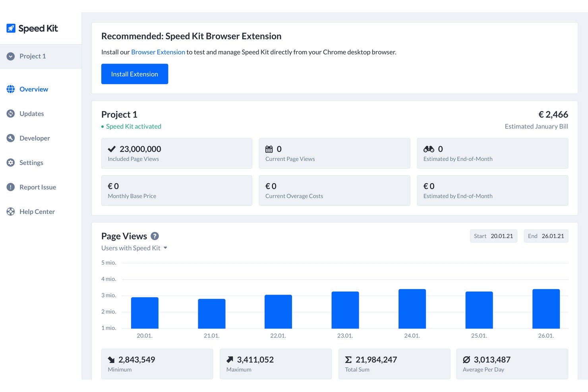
Task: Click the chart bar for 23.01.
Action: (x=345, y=310)
